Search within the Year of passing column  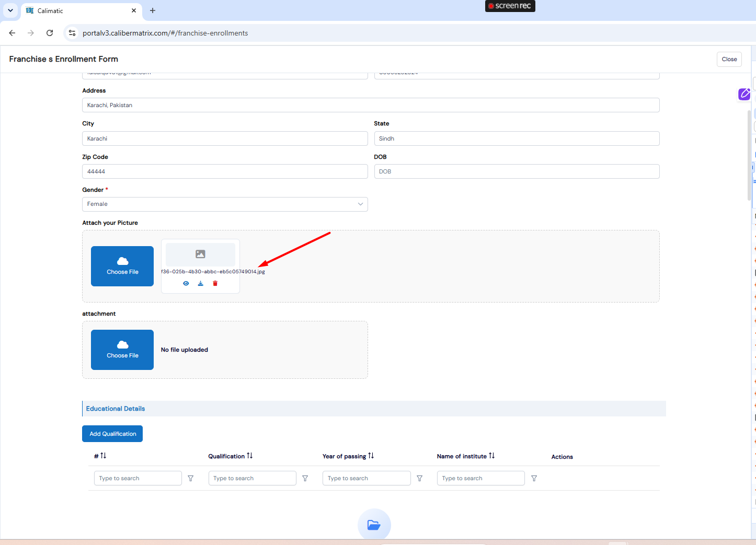tap(366, 478)
